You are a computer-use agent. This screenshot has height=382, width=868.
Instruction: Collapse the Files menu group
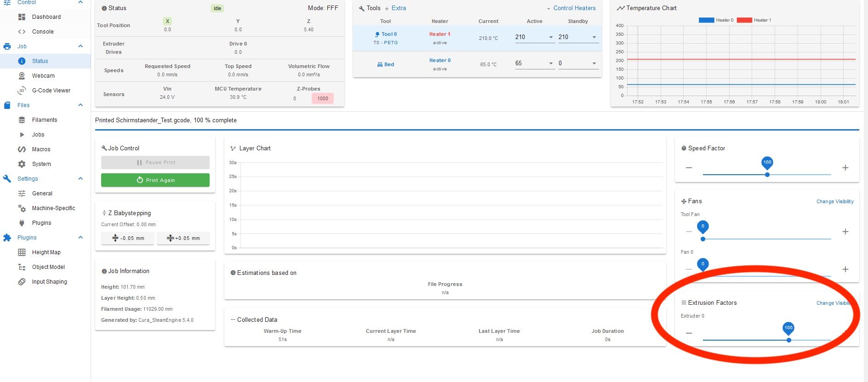point(80,105)
